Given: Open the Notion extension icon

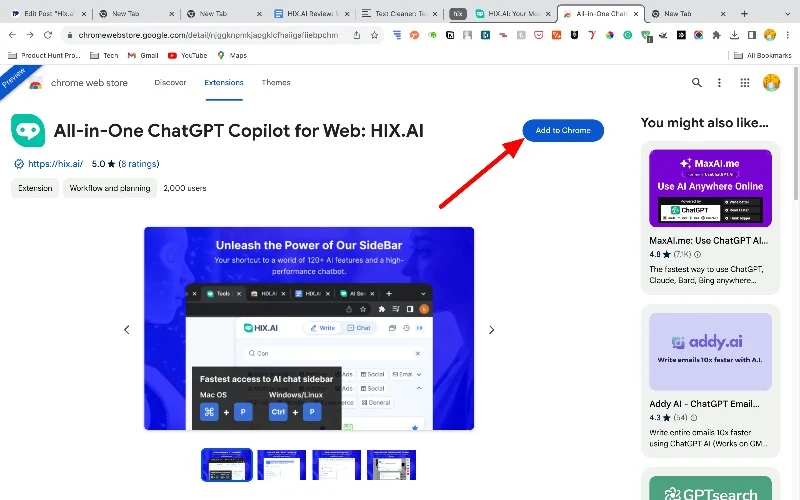Looking at the screenshot, I should click(450, 35).
